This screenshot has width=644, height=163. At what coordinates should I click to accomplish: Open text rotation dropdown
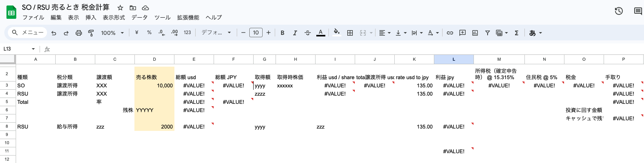click(433, 33)
